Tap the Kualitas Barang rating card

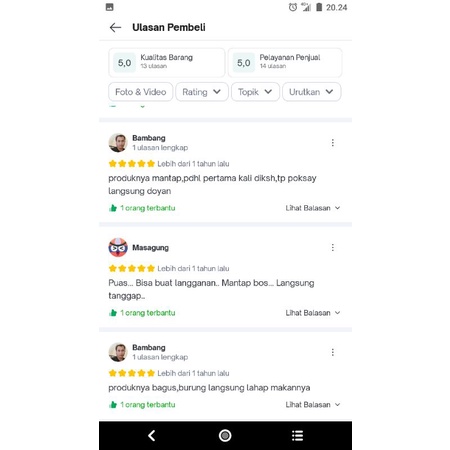point(167,62)
